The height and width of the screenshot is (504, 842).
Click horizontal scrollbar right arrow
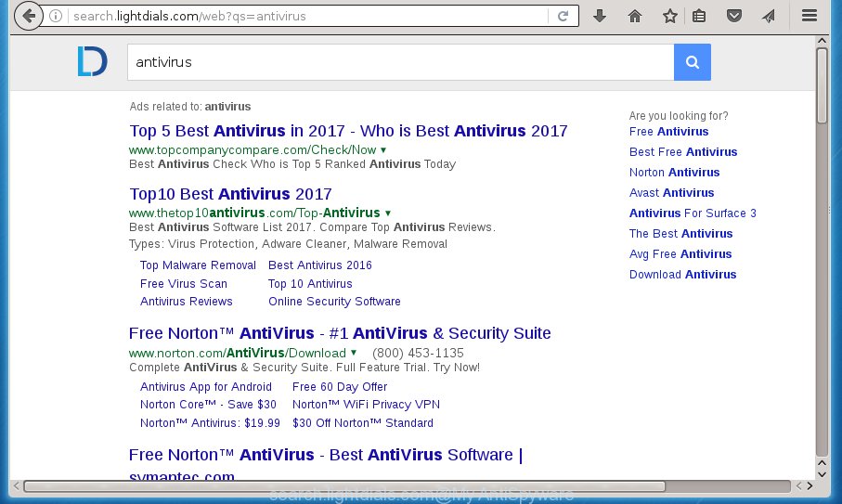click(x=810, y=486)
